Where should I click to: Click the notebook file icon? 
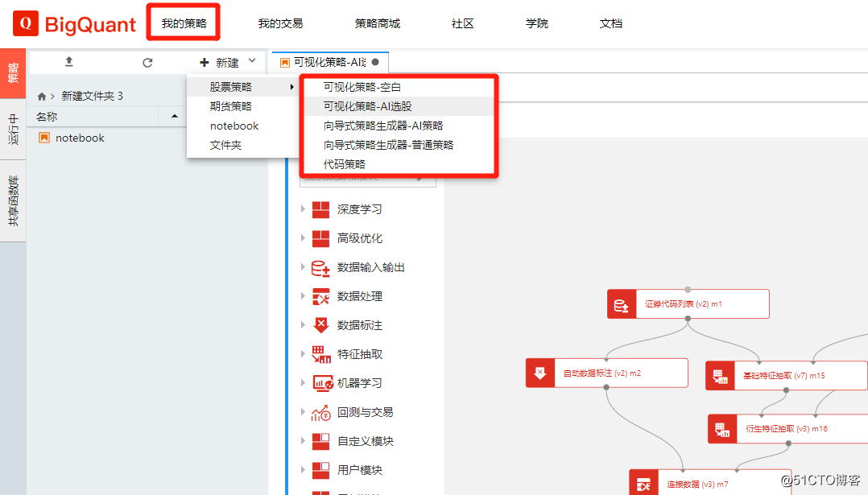click(x=44, y=138)
